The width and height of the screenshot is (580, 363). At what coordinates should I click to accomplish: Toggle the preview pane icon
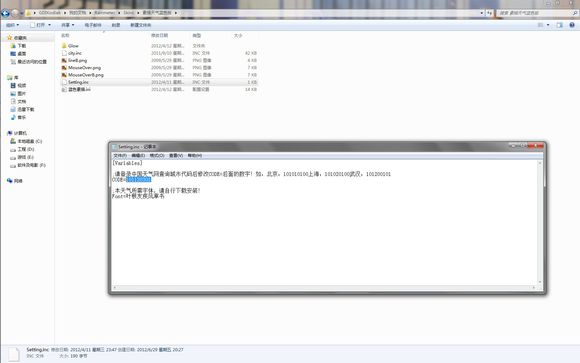tap(559, 25)
